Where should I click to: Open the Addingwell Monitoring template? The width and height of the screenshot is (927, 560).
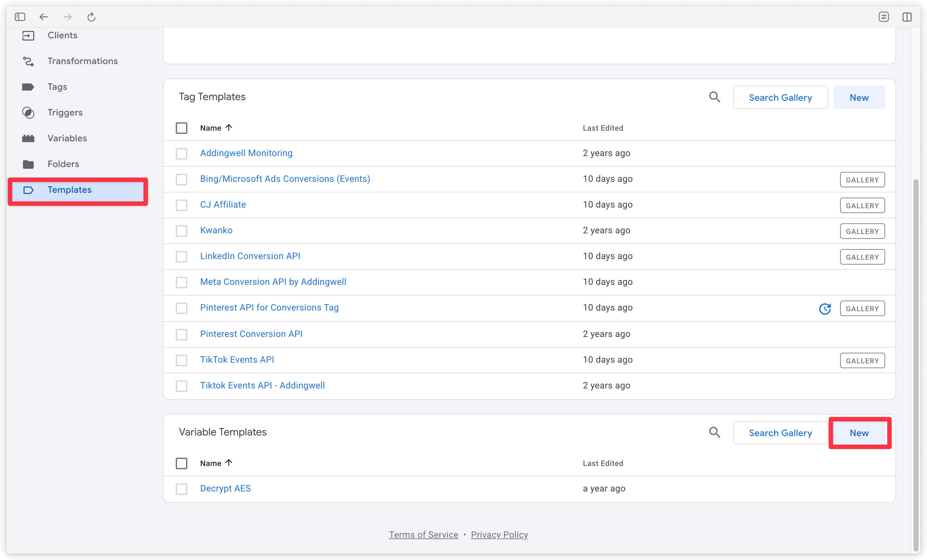[x=246, y=153]
